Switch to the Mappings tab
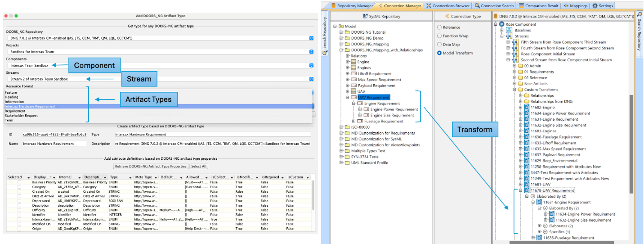 click(576, 6)
